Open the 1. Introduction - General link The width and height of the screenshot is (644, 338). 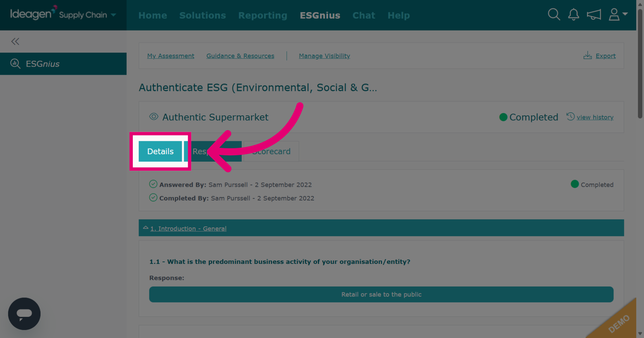click(188, 229)
